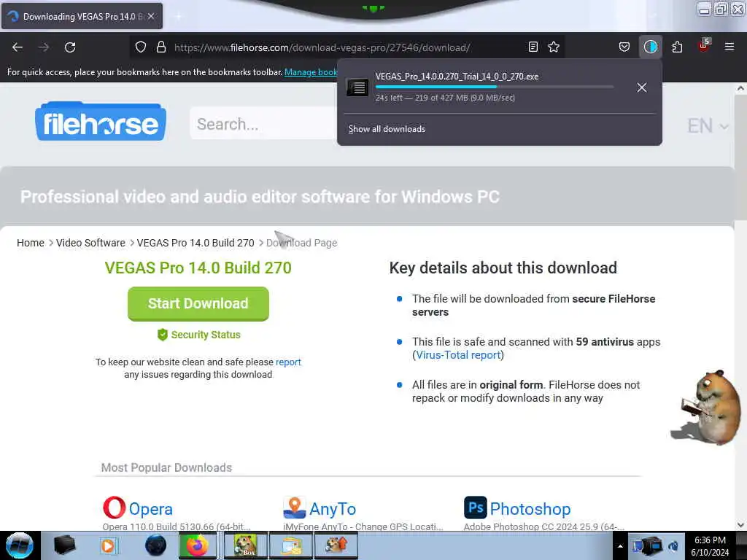Screen dimensions: 747x560
Task: Reload the page with the refresh icon
Action: click(x=70, y=47)
